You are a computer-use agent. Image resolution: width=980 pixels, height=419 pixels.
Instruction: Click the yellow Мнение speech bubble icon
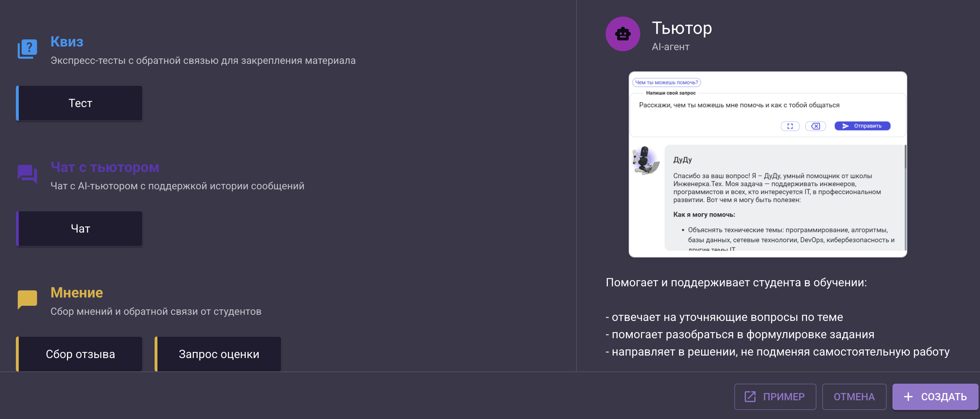27,299
